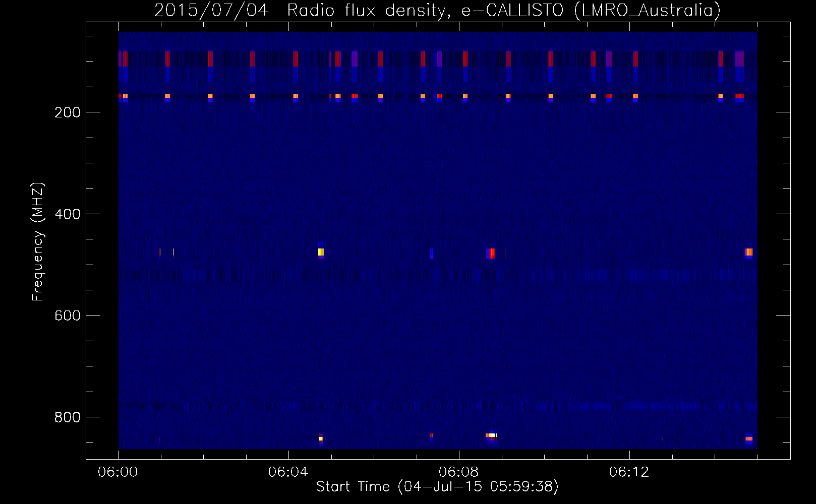
Task: Click the 06:04 time tick label
Action: coord(288,472)
